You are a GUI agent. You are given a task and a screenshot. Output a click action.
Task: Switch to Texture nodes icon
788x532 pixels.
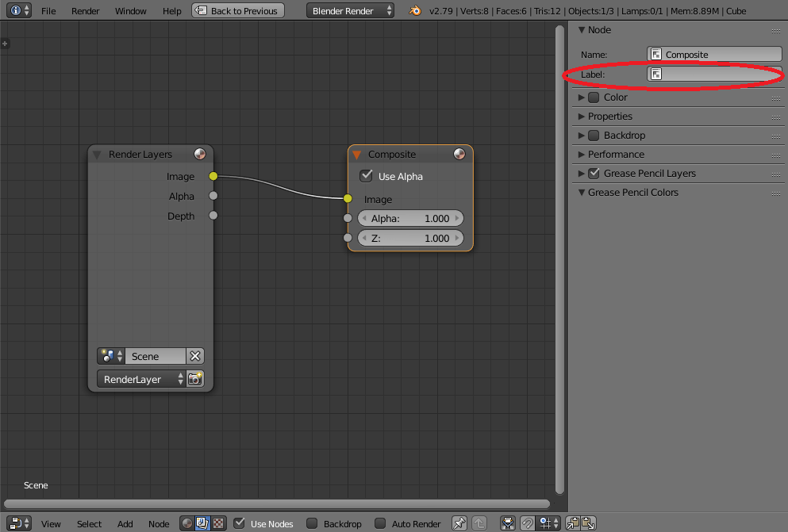pos(218,523)
